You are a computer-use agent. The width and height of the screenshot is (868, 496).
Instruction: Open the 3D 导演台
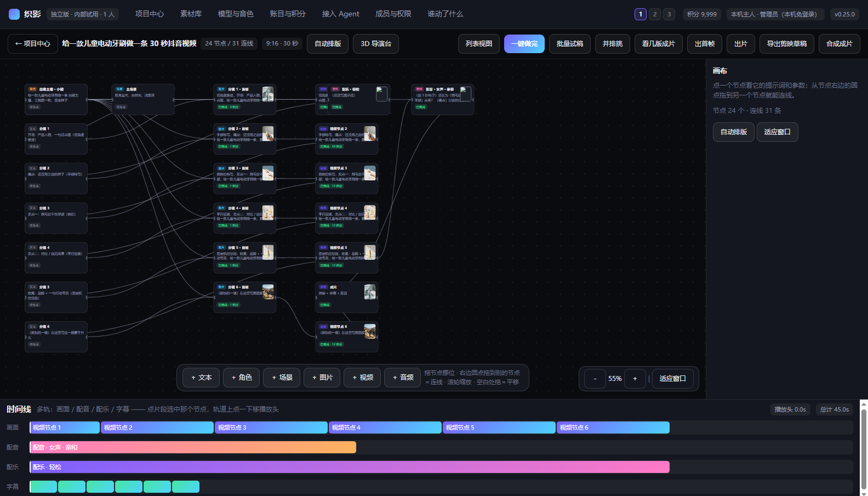[376, 44]
